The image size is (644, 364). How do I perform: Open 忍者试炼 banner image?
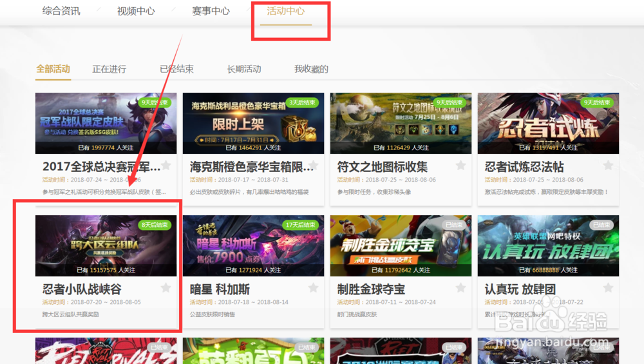[x=548, y=123]
